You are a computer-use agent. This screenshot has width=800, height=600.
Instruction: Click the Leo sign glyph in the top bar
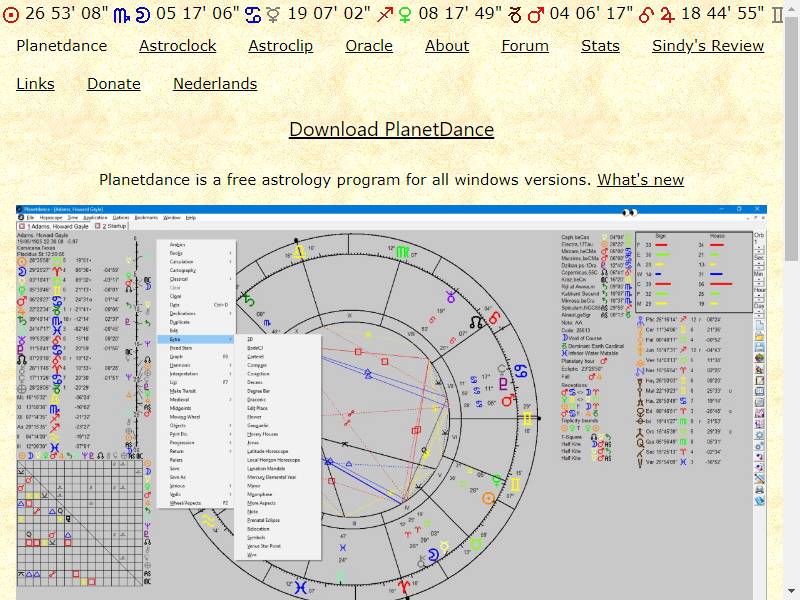646,15
